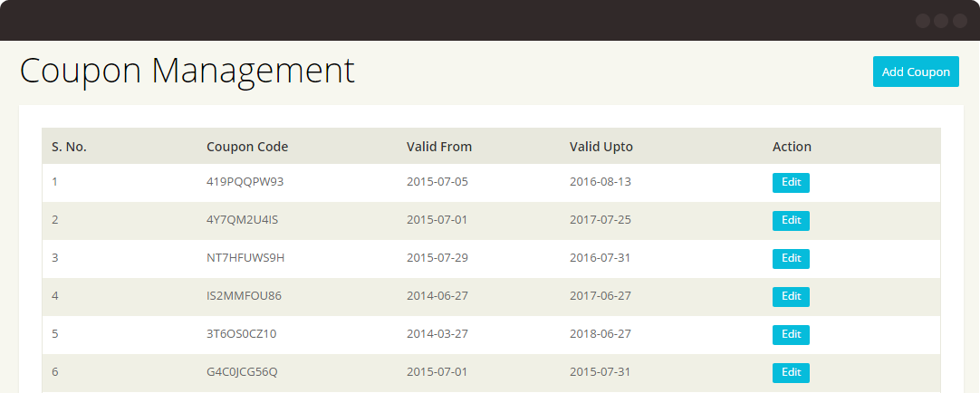Click serial number 6 in table
980x393 pixels.
[55, 372]
